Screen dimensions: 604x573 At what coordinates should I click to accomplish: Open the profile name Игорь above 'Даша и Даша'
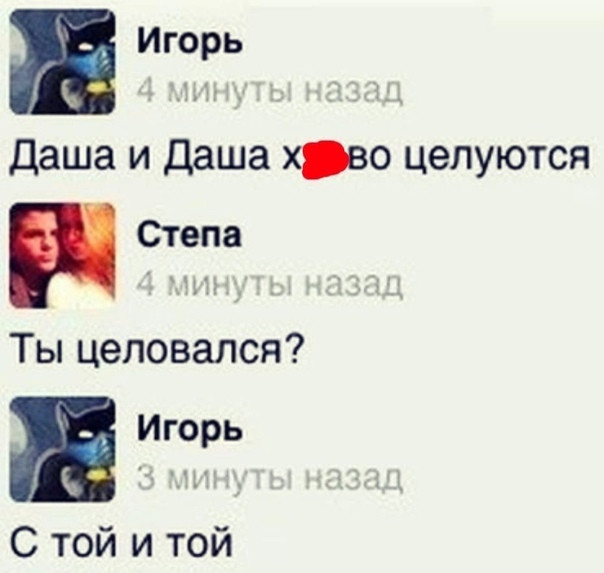190,43
